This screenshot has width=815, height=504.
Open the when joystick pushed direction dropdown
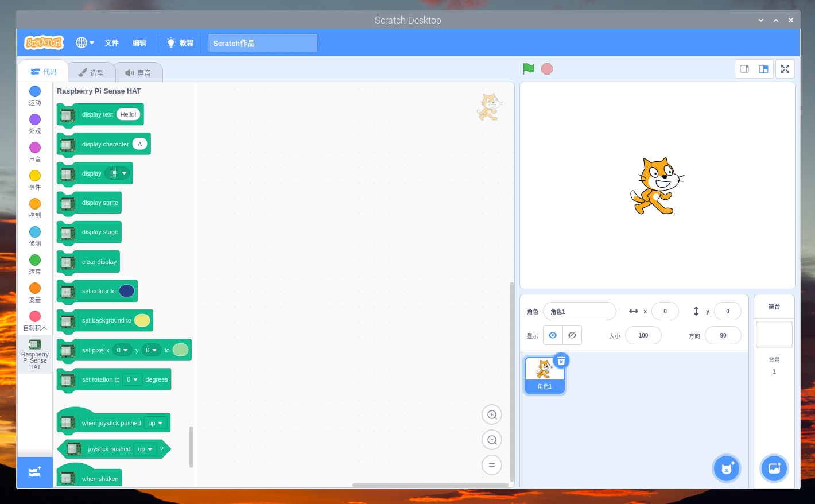[x=156, y=423]
